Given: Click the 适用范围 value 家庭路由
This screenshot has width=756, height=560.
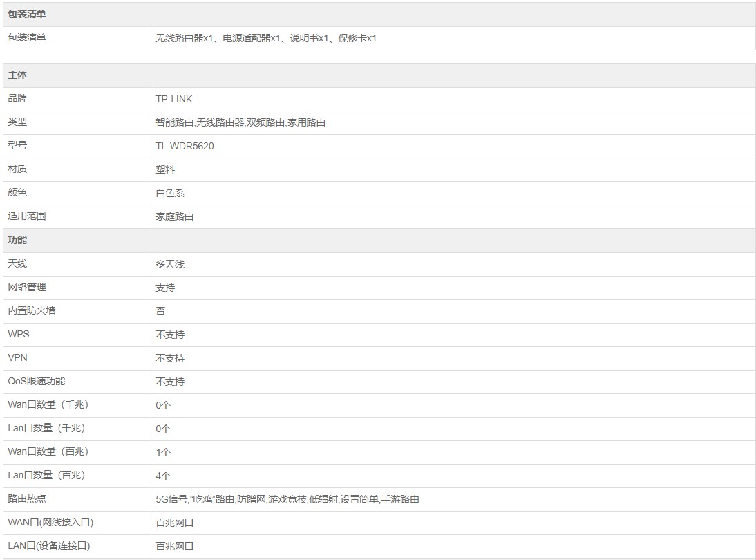Looking at the screenshot, I should (175, 216).
